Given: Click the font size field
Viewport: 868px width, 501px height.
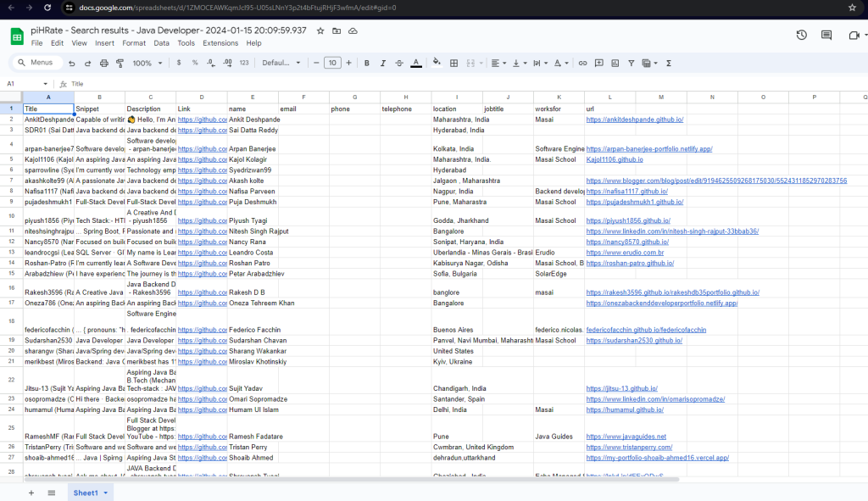Looking at the screenshot, I should [x=332, y=63].
